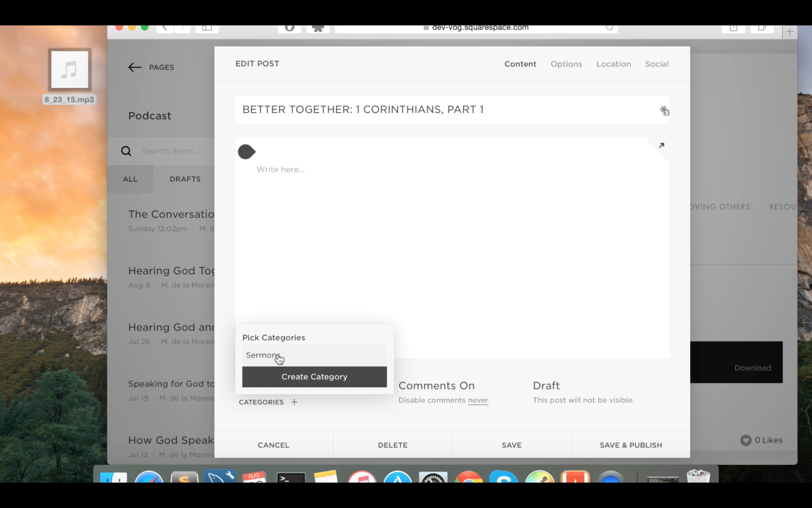Open System Preferences from the Dock
The height and width of the screenshot is (508, 812).
pos(433,477)
